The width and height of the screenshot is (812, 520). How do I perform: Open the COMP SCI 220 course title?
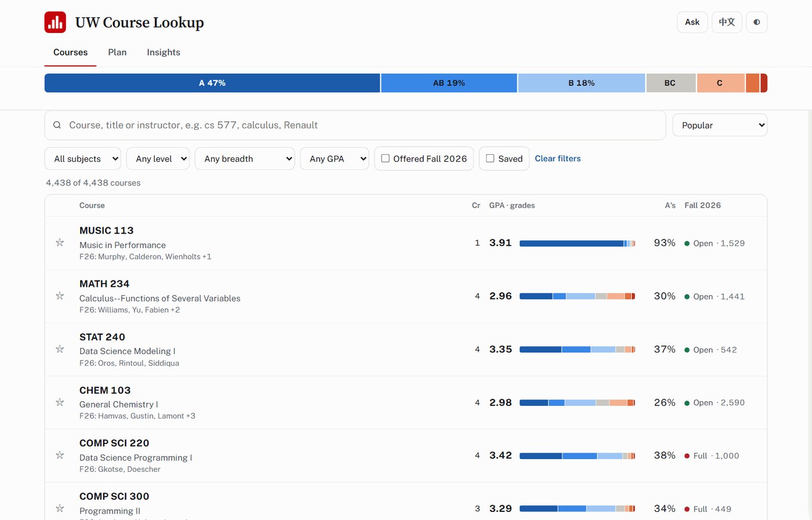pyautogui.click(x=114, y=443)
